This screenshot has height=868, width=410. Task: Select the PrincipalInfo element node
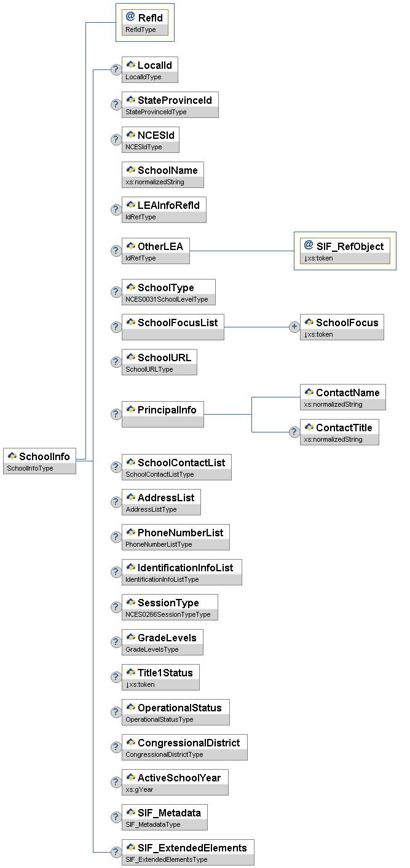(163, 409)
